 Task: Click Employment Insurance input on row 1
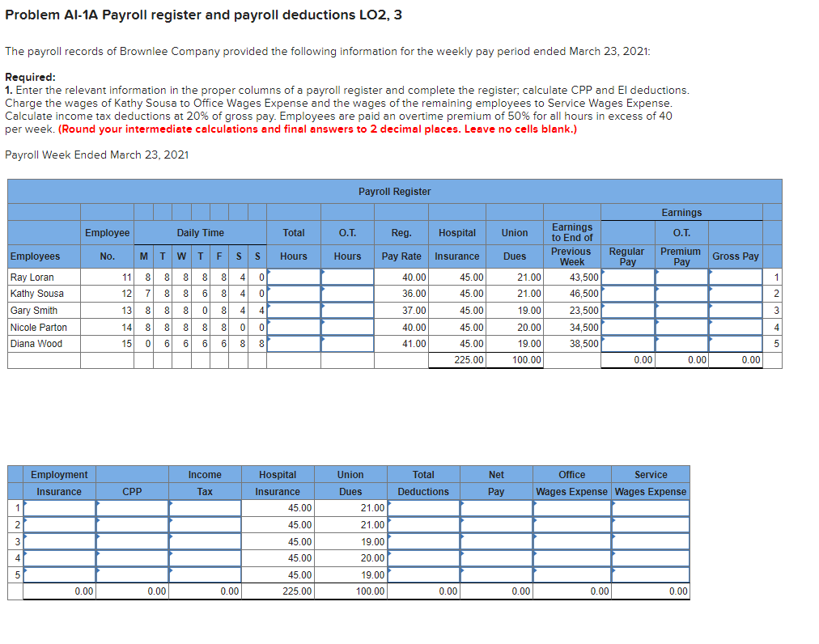(57, 507)
